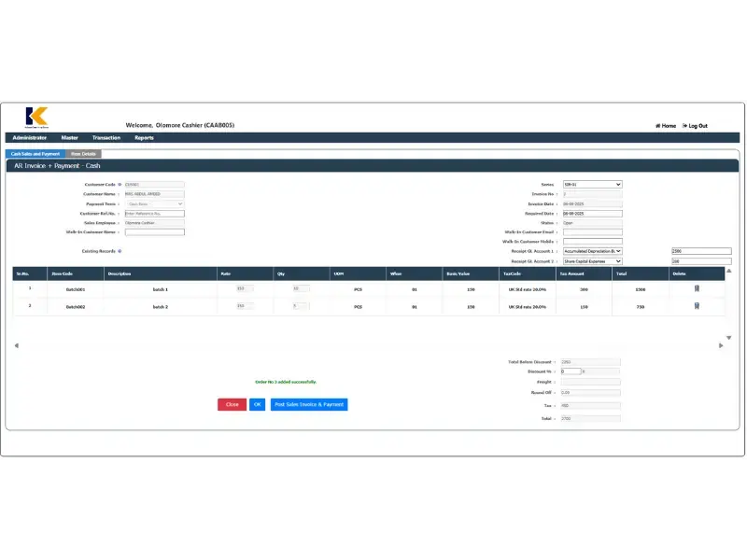Screen dimensions: 747x560
Task: Click the info icon next to Existing Records
Action: point(120,250)
